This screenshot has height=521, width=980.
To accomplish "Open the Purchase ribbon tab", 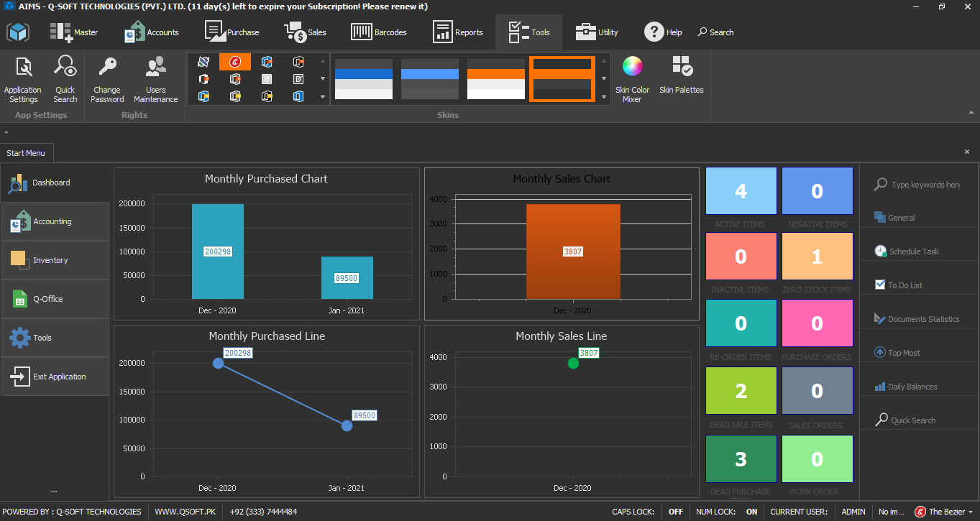I will 232,32.
